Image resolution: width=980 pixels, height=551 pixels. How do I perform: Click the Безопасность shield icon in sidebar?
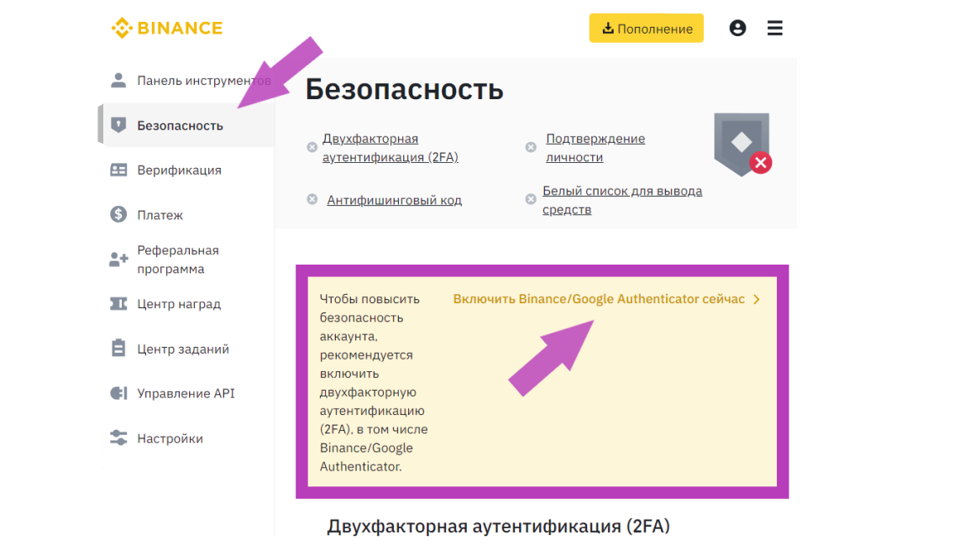(118, 125)
